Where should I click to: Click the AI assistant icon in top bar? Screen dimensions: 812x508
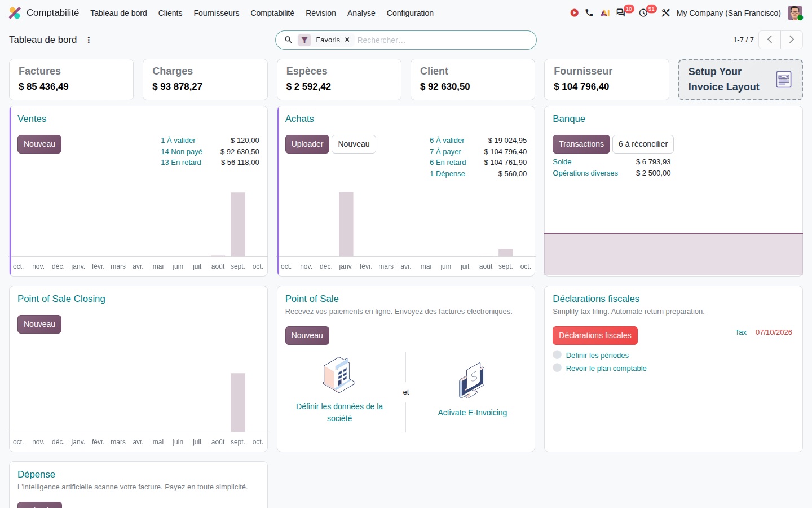605,12
